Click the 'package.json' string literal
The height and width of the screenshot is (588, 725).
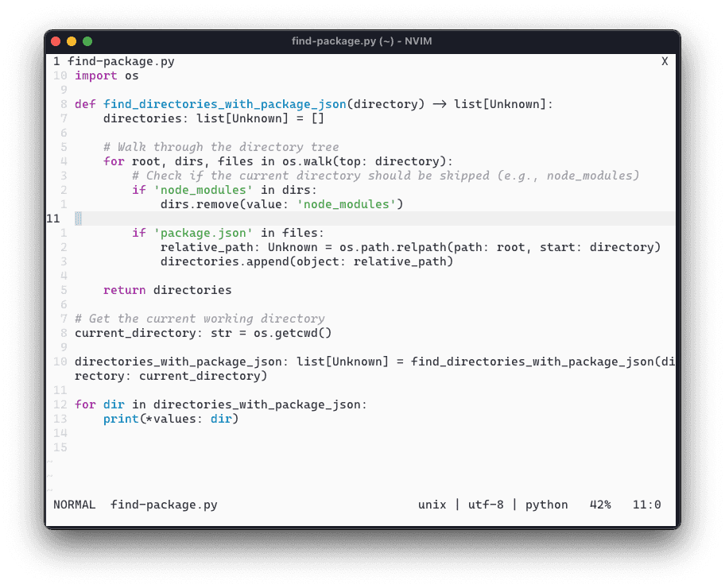click(x=203, y=233)
